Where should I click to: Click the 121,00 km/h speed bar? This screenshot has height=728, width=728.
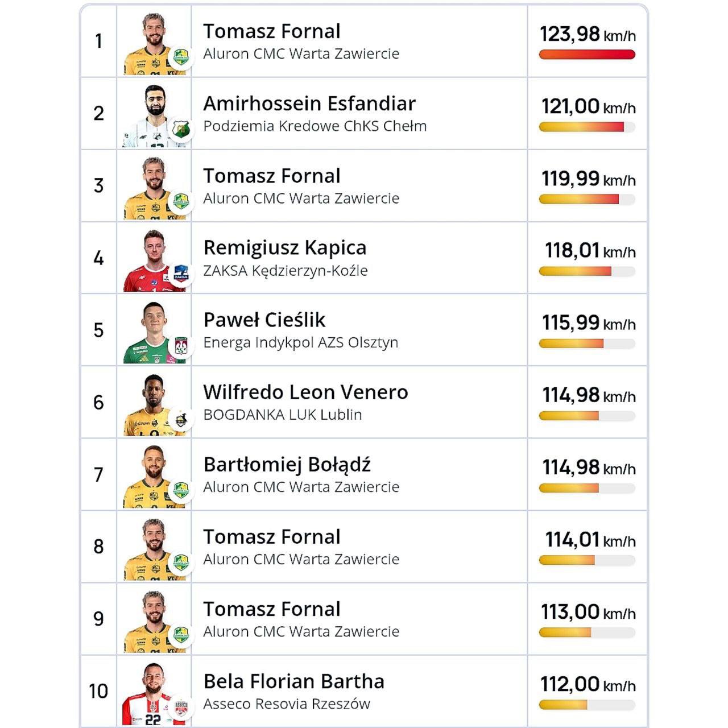[x=587, y=127]
